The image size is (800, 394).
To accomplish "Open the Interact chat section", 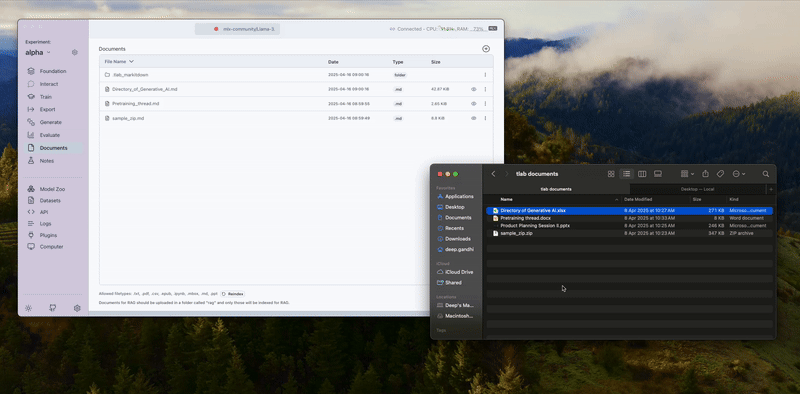I will 43,84.
